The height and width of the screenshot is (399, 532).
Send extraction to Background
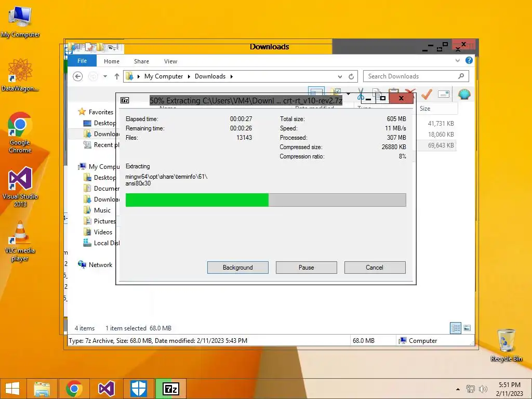[238, 268]
